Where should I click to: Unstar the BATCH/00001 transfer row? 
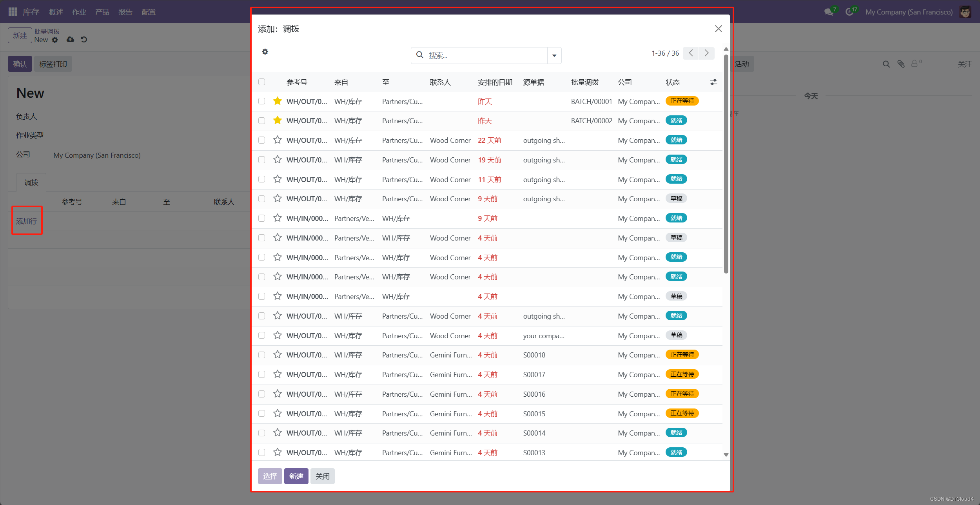tap(278, 101)
